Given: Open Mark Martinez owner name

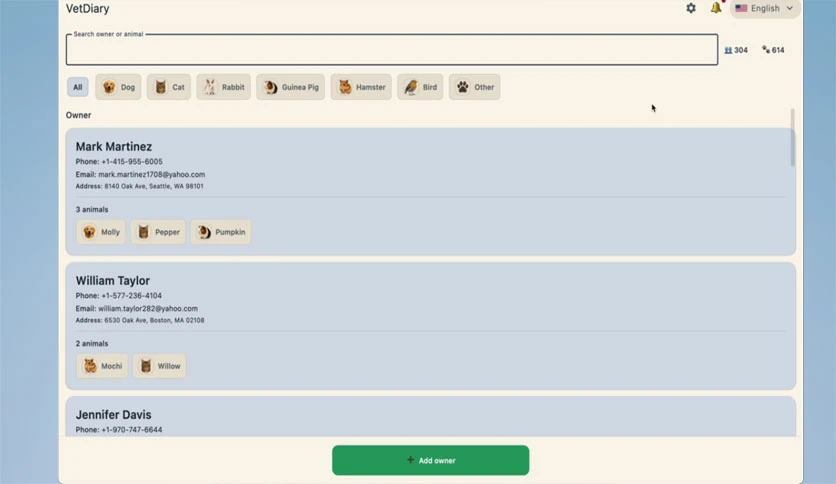Looking at the screenshot, I should [x=114, y=147].
